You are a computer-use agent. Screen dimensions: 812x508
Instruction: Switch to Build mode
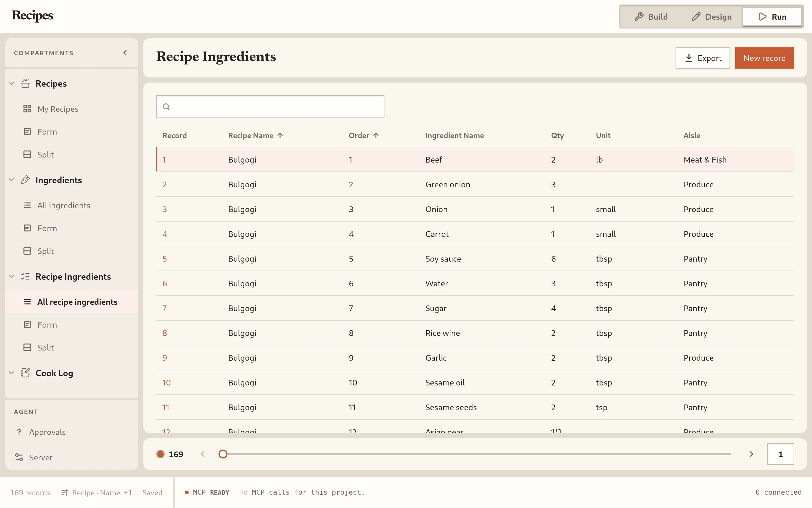tap(651, 17)
